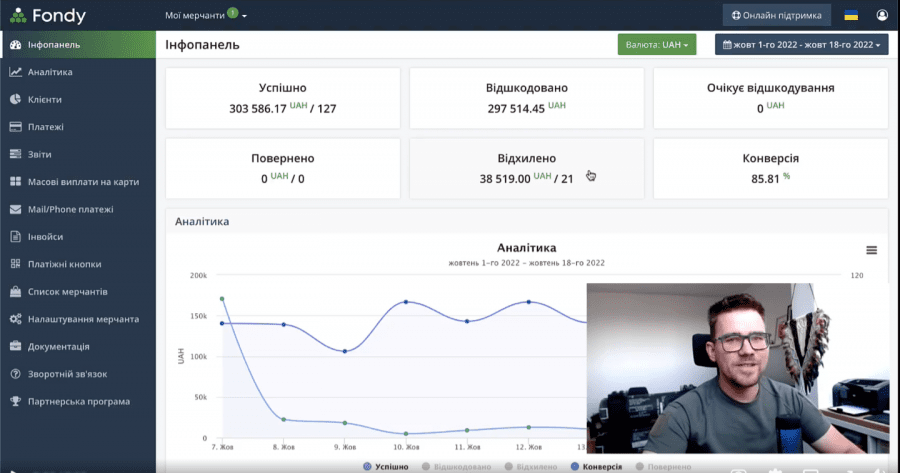Click the green notification badge on Мої мерчанти
Viewport: 900px width, 473px height.
click(232, 12)
